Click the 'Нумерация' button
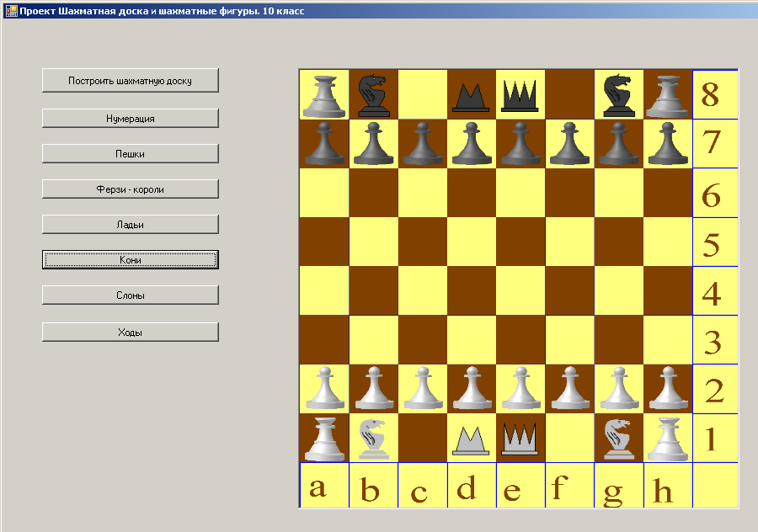This screenshot has height=532, width=758. point(131,119)
